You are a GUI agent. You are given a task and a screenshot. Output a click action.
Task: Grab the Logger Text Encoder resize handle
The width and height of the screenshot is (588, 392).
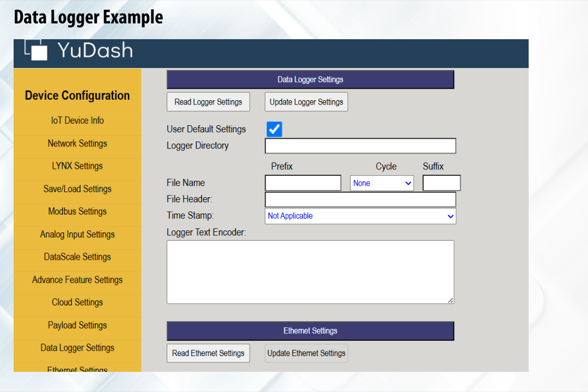click(x=451, y=300)
